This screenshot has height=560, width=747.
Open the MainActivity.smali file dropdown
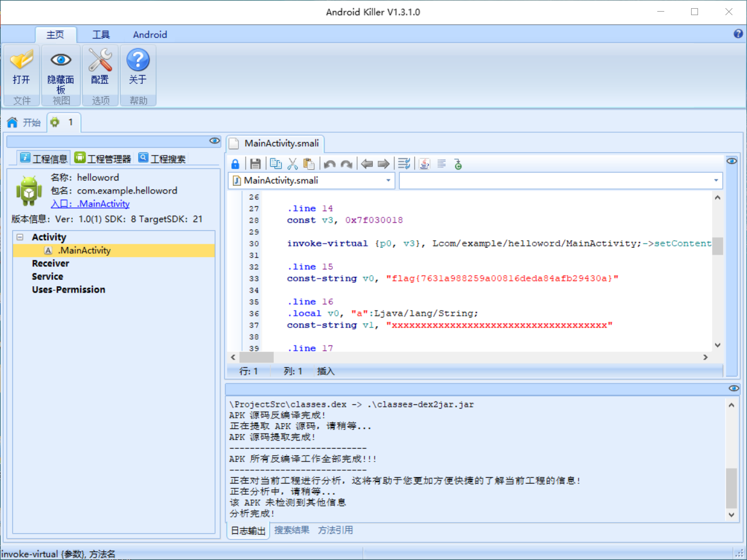click(388, 181)
